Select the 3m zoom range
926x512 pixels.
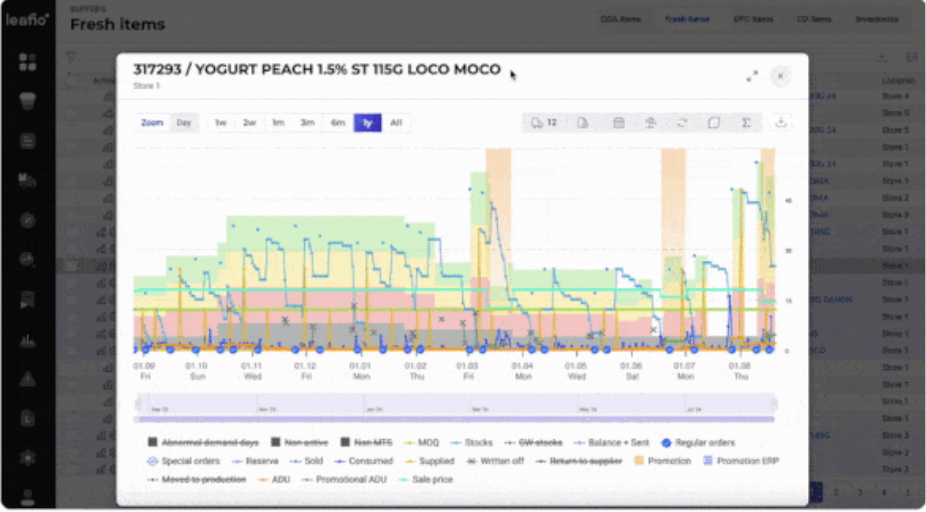coord(307,123)
